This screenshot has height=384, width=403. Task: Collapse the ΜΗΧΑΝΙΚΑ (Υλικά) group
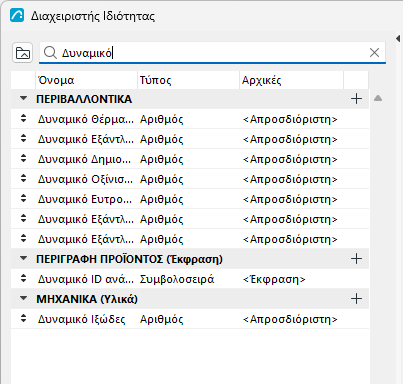click(23, 299)
